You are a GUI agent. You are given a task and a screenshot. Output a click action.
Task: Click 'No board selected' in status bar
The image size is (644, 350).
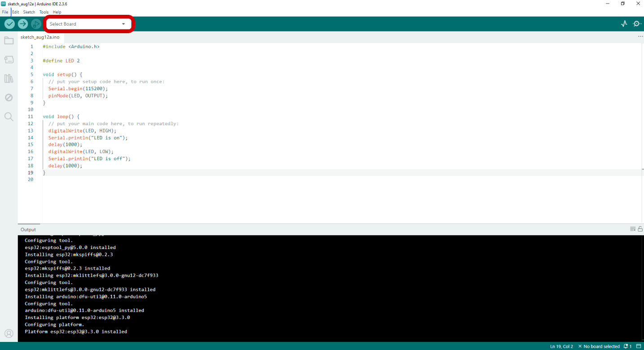(x=601, y=346)
